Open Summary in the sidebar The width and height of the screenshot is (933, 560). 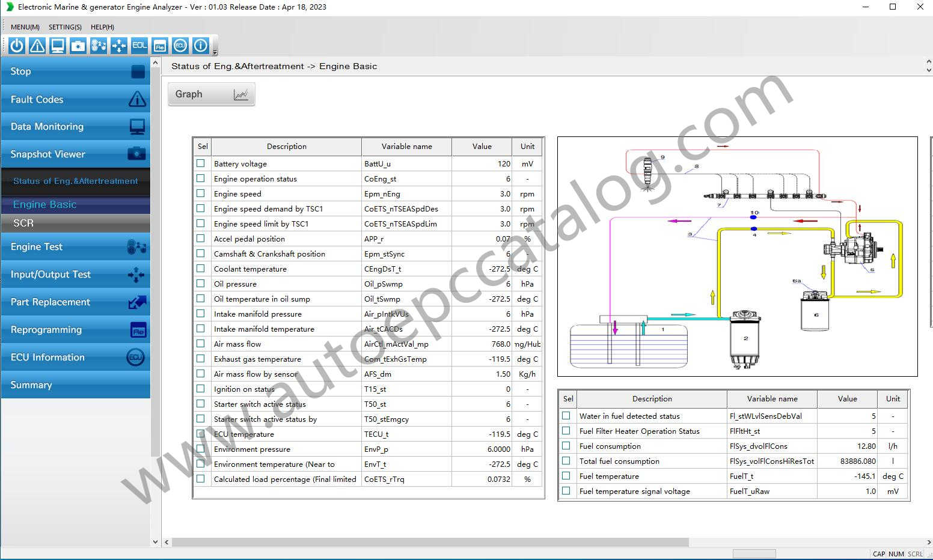[x=75, y=385]
